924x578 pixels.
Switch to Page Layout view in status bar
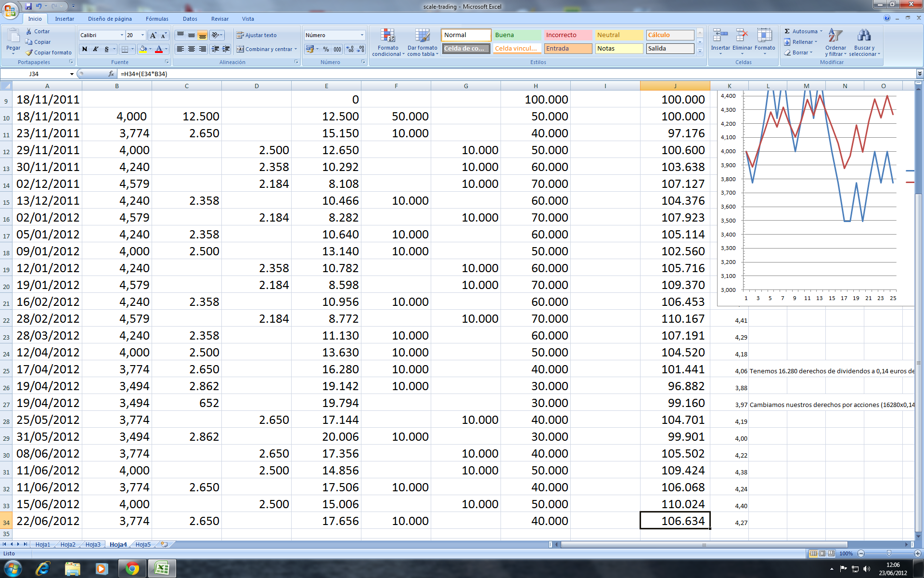pos(822,553)
